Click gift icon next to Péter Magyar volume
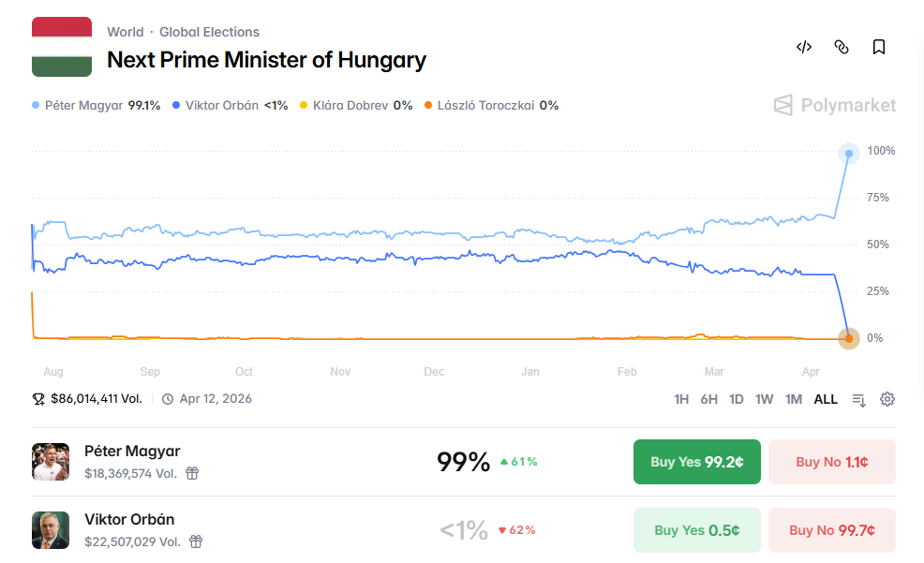 [x=192, y=473]
